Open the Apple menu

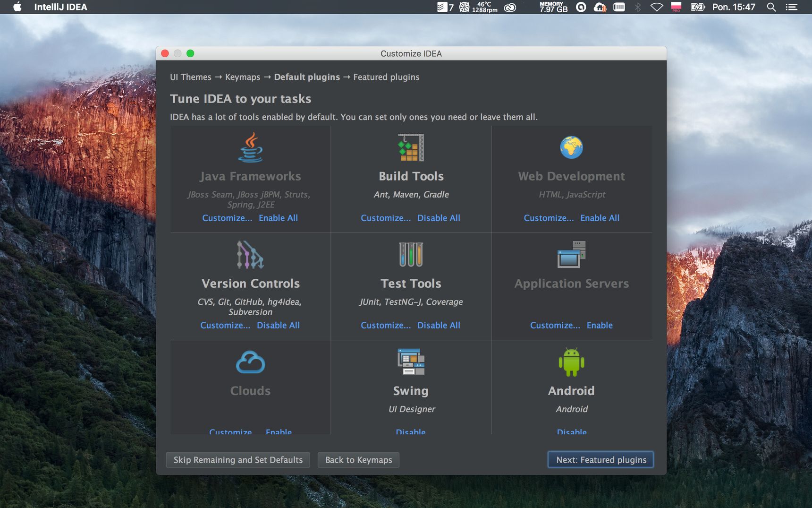[17, 7]
